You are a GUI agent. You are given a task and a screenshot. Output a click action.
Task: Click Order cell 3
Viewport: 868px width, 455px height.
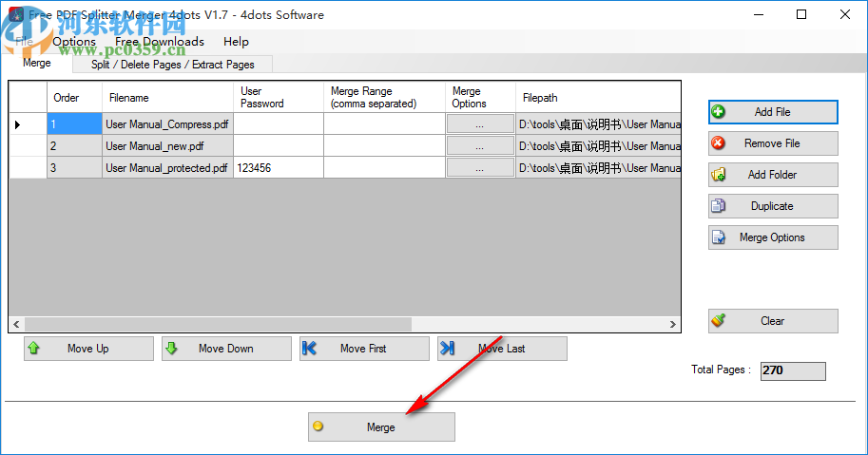75,167
